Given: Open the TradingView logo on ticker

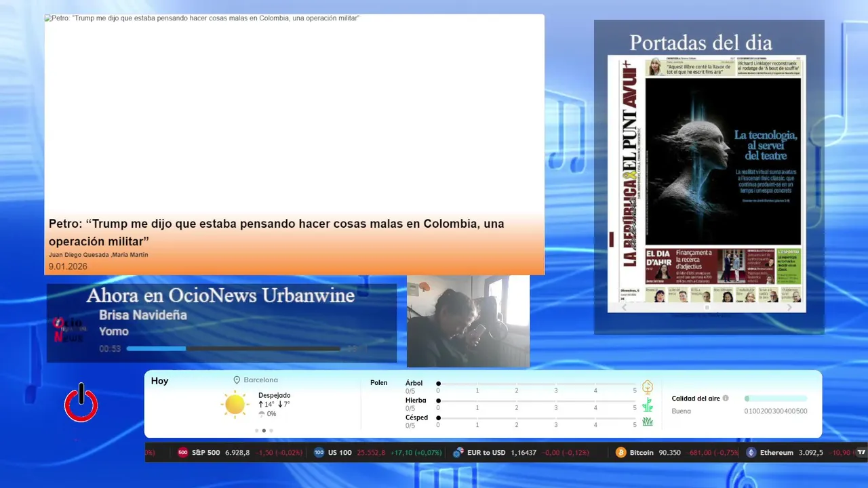Looking at the screenshot, I should click(861, 453).
